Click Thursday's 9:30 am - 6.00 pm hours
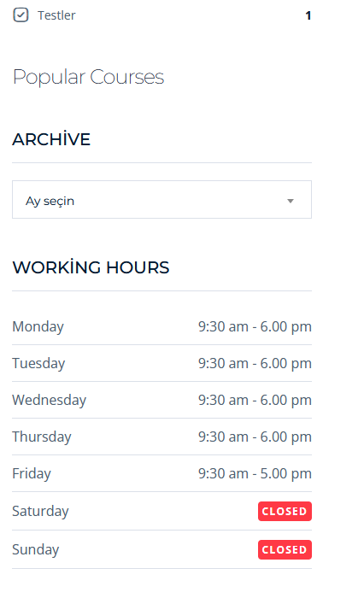 click(255, 437)
